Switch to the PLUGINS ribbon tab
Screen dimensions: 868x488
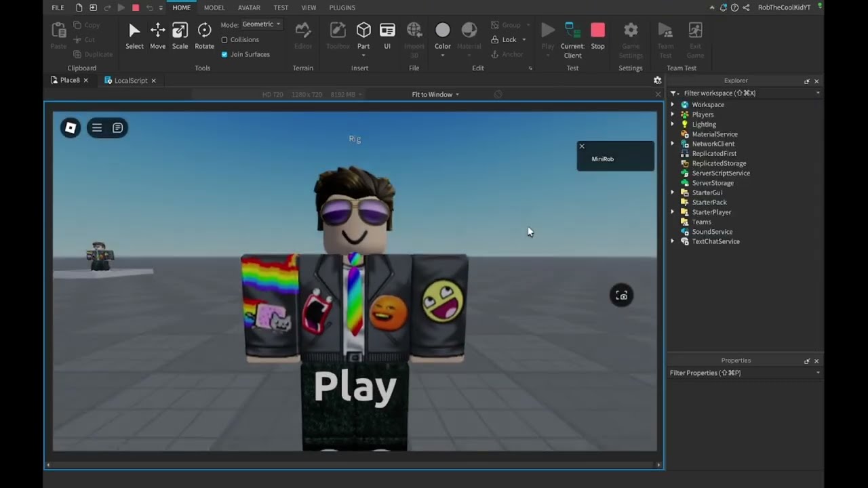click(x=342, y=8)
